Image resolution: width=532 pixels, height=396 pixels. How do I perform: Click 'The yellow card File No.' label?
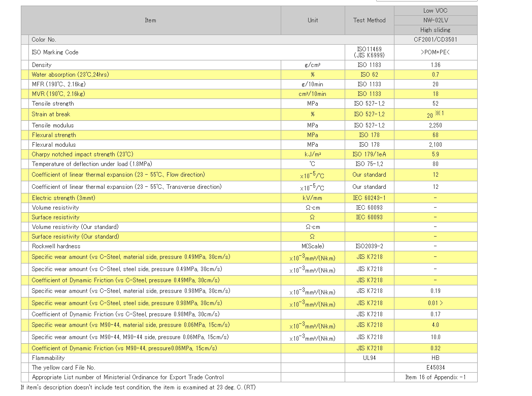tap(63, 368)
